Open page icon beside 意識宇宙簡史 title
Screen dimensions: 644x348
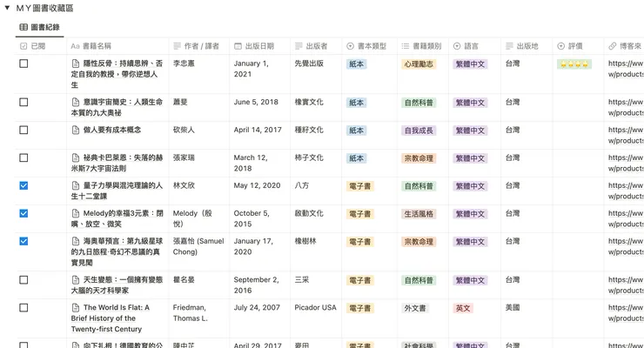pyautogui.click(x=76, y=102)
